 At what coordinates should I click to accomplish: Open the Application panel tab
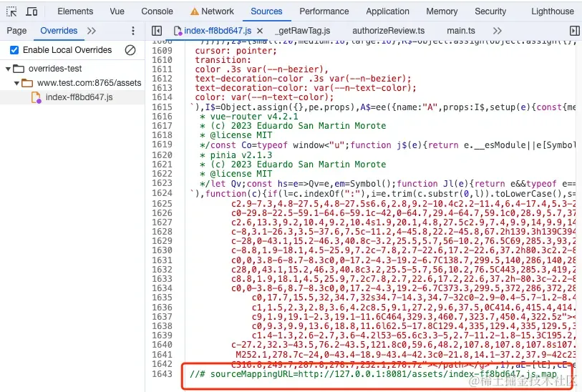pyautogui.click(x=387, y=11)
